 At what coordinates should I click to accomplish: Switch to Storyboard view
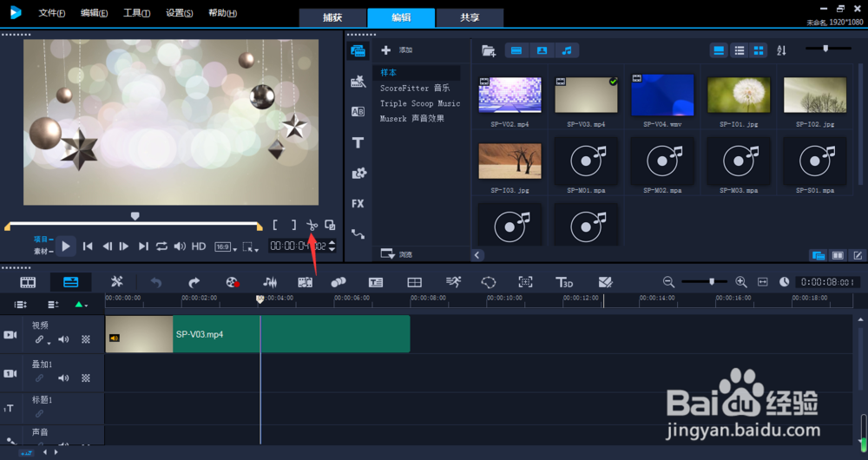28,282
